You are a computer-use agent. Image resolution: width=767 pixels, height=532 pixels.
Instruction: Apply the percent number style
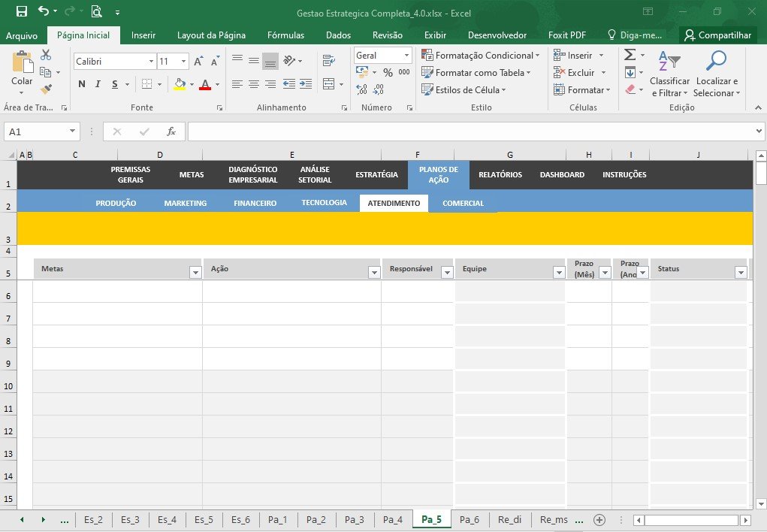tap(388, 72)
